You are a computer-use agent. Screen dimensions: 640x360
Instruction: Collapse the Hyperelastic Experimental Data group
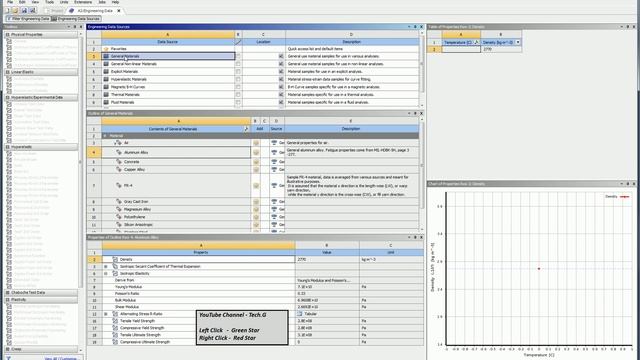coord(7,98)
